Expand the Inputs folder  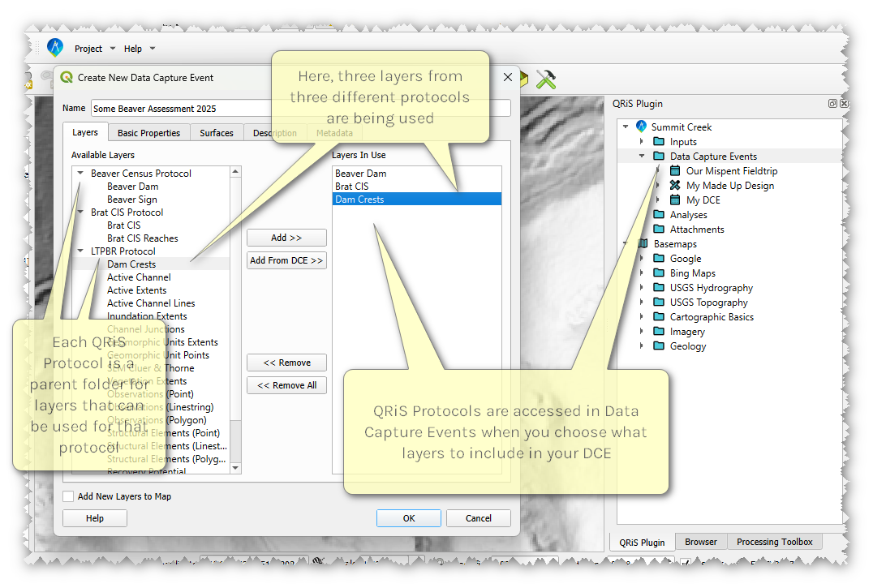[642, 142]
